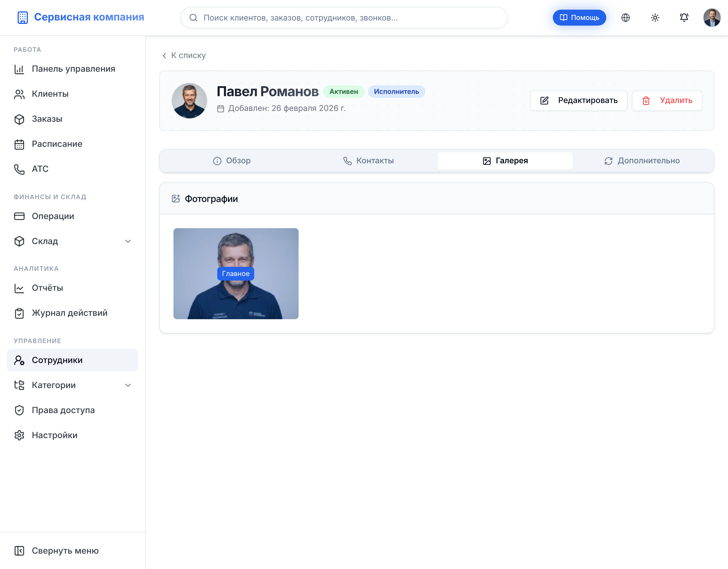Go back via К списку link
This screenshot has height=569, width=728.
(x=184, y=55)
